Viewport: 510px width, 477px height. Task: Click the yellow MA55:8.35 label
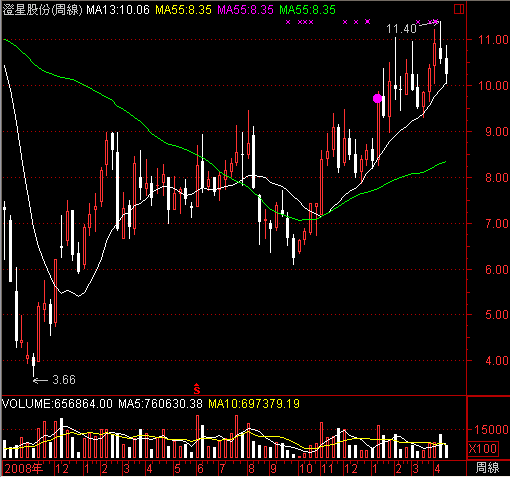(x=183, y=10)
